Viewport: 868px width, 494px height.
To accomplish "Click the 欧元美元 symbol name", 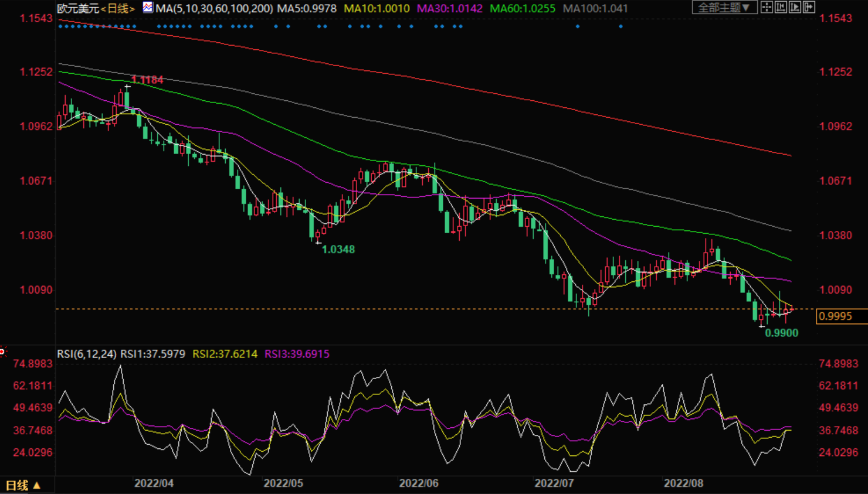I will point(78,8).
